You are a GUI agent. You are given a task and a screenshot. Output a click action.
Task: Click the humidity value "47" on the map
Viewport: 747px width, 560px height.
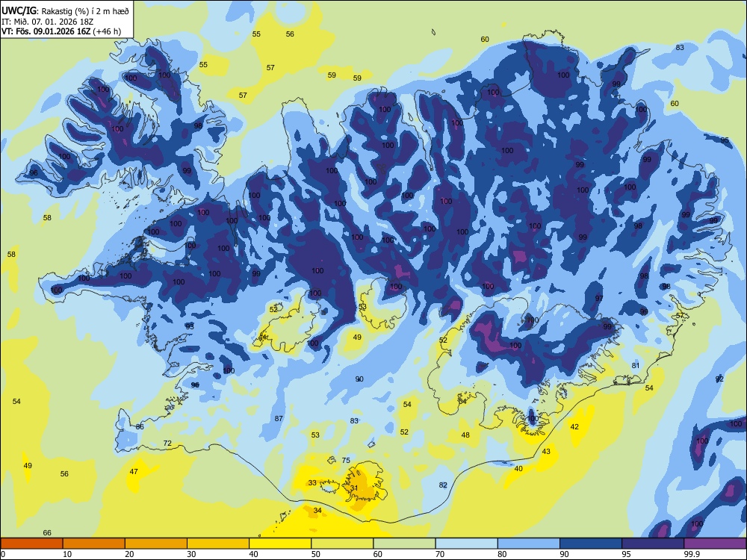[134, 471]
